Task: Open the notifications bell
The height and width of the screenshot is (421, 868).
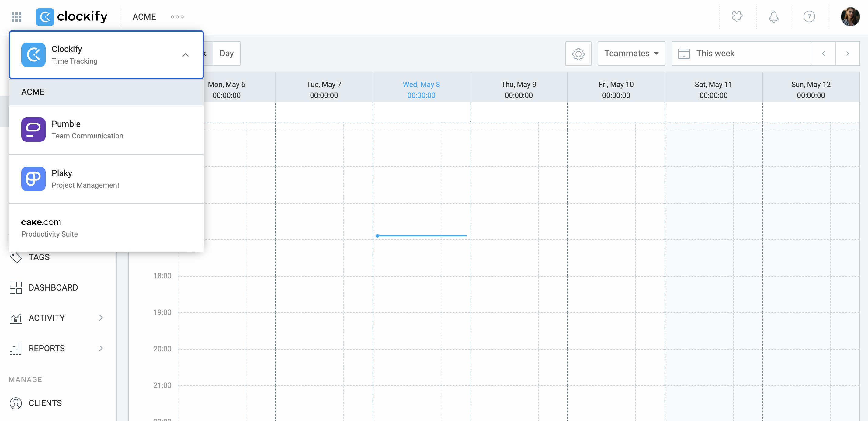Action: point(773,16)
